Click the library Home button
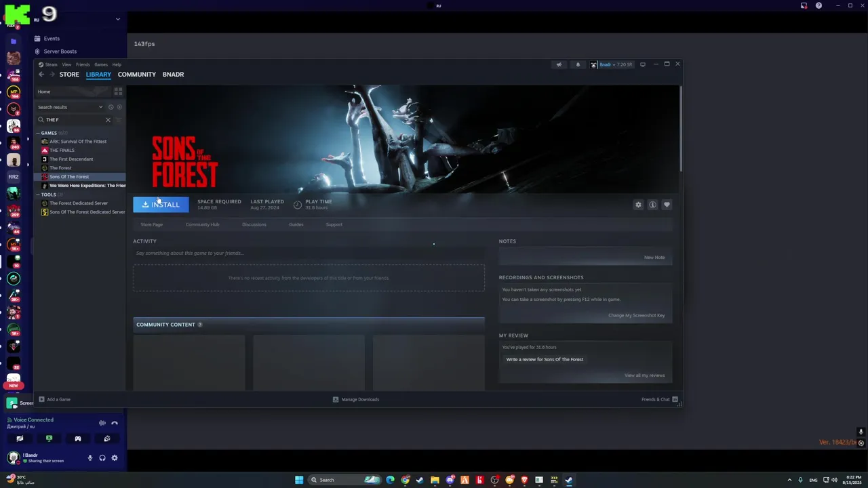Image resolution: width=868 pixels, height=488 pixels. click(73, 91)
